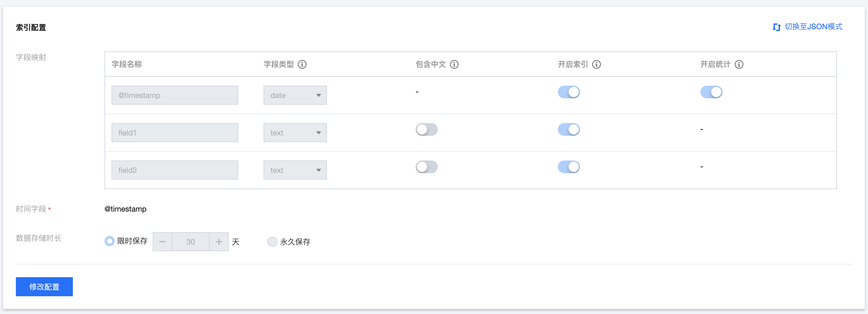The image size is (868, 314).
Task: Enable 包含中文 for field1
Action: pyautogui.click(x=426, y=129)
